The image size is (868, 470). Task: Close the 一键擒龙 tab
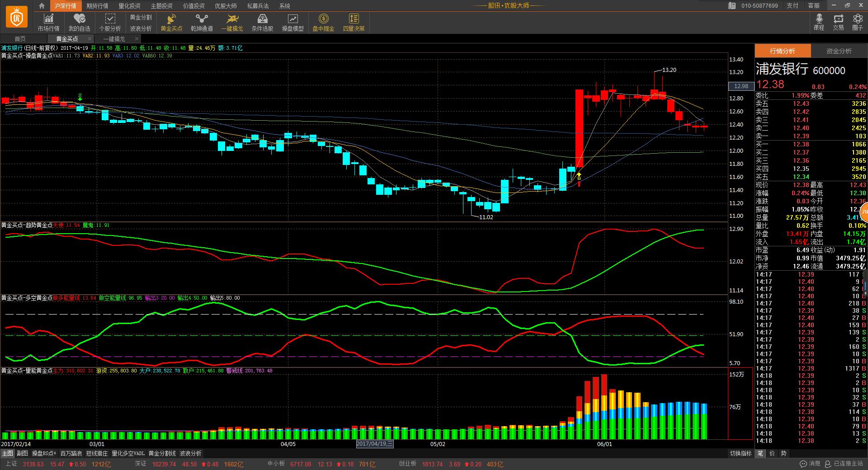137,39
